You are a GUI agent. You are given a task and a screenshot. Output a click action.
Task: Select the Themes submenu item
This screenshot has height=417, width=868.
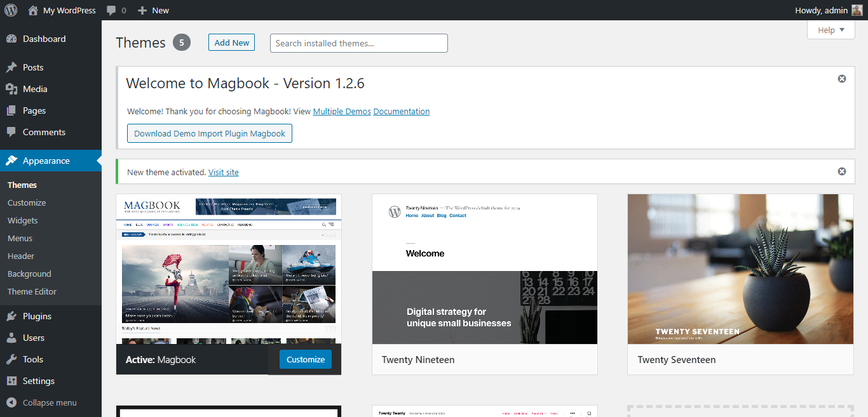point(22,185)
